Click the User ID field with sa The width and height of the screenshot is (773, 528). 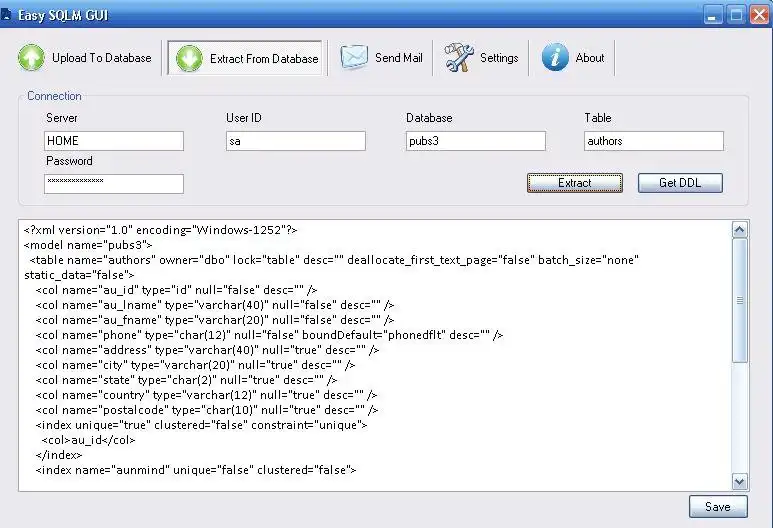tap(296, 141)
